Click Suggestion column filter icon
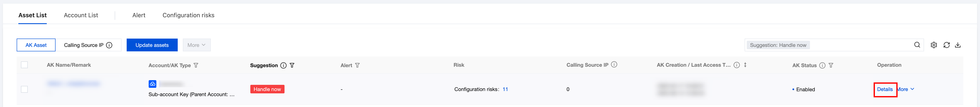This screenshot has width=980, height=107. (292, 65)
